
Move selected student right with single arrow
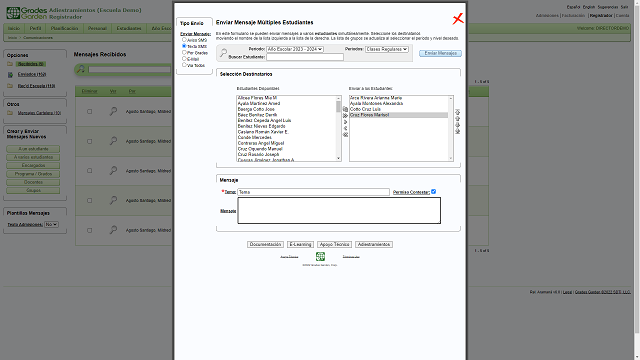(345, 122)
